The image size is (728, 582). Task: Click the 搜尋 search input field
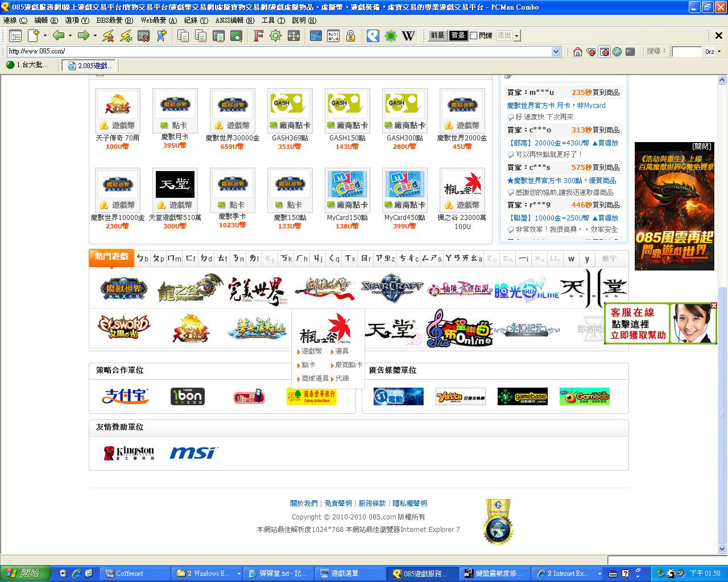pos(686,52)
